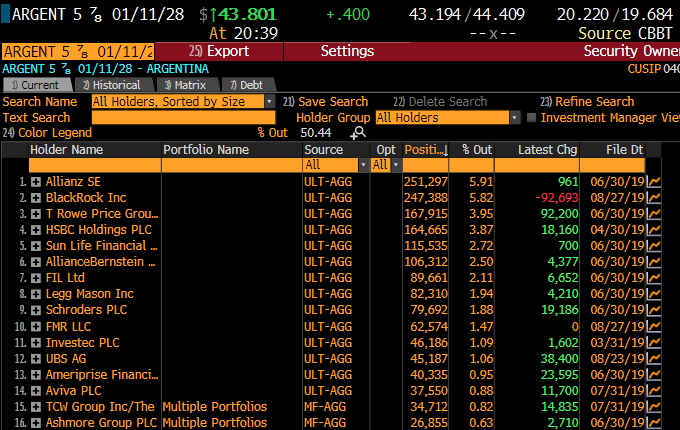The width and height of the screenshot is (680, 430).
Task: Open Source filter All dropdown
Action: (x=363, y=165)
